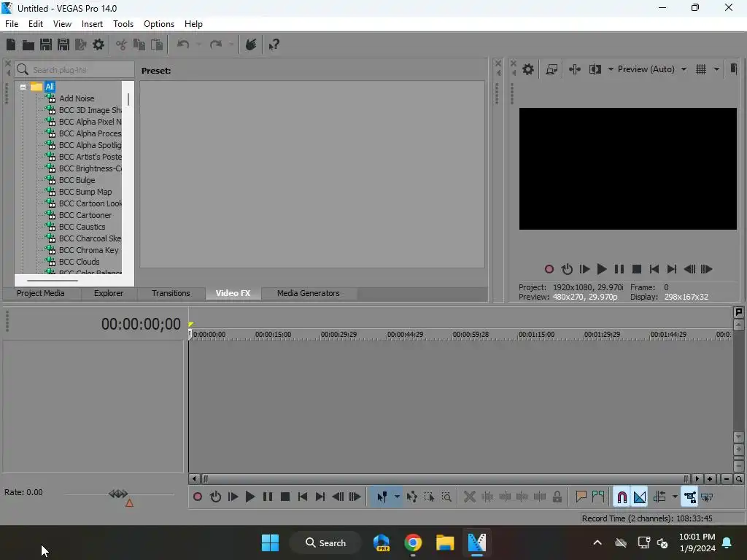Open Split Screen View dropdown arrow
This screenshot has height=560, width=747.
pyautogui.click(x=611, y=69)
